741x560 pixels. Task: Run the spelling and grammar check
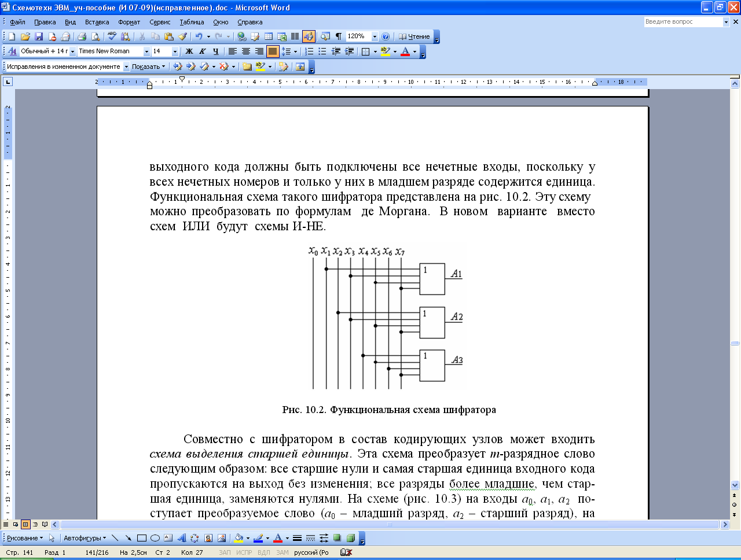112,36
